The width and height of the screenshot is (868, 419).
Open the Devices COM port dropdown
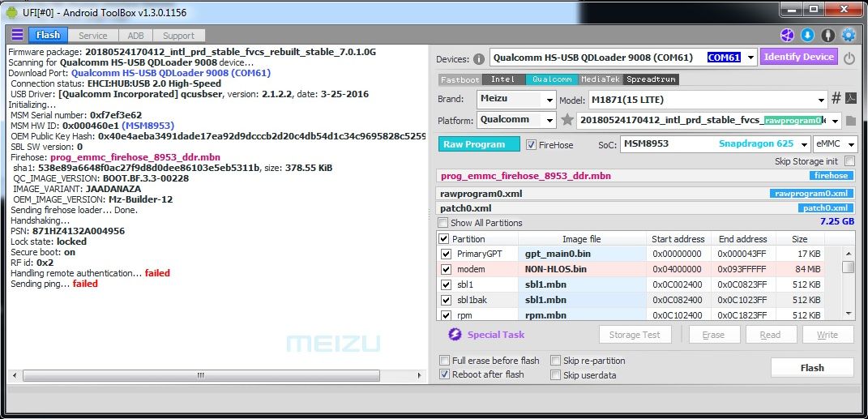tap(750, 58)
